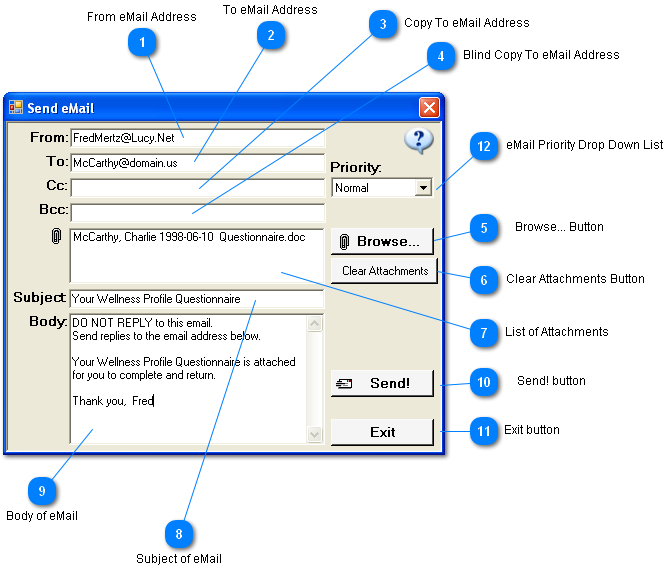Open the help question mark icon
Screen dimensions: 671x569
[x=419, y=141]
